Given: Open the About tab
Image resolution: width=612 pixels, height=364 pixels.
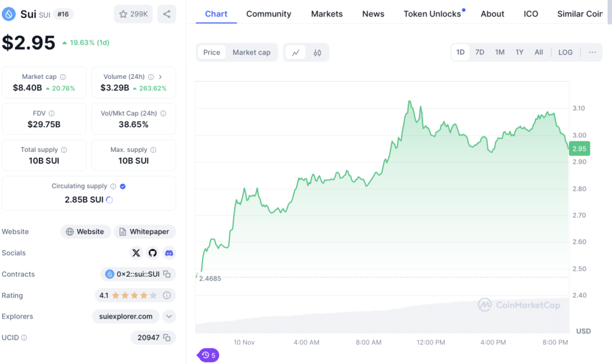Looking at the screenshot, I should (492, 14).
